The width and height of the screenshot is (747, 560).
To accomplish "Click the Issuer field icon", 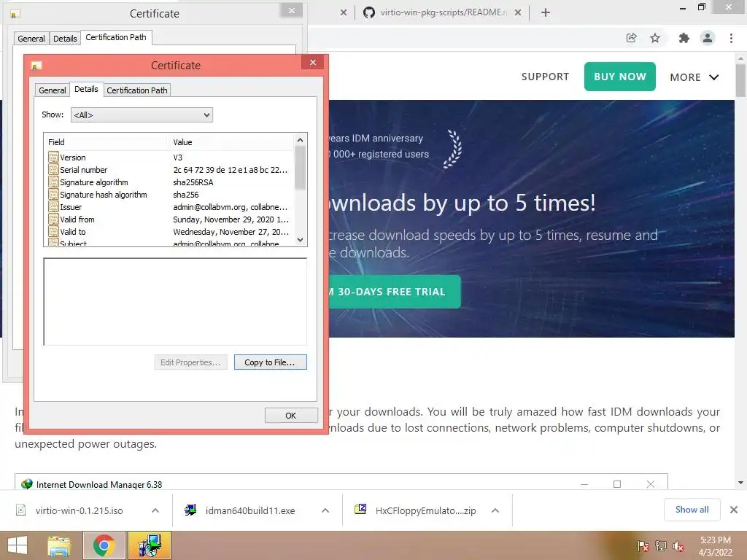I will [53, 206].
